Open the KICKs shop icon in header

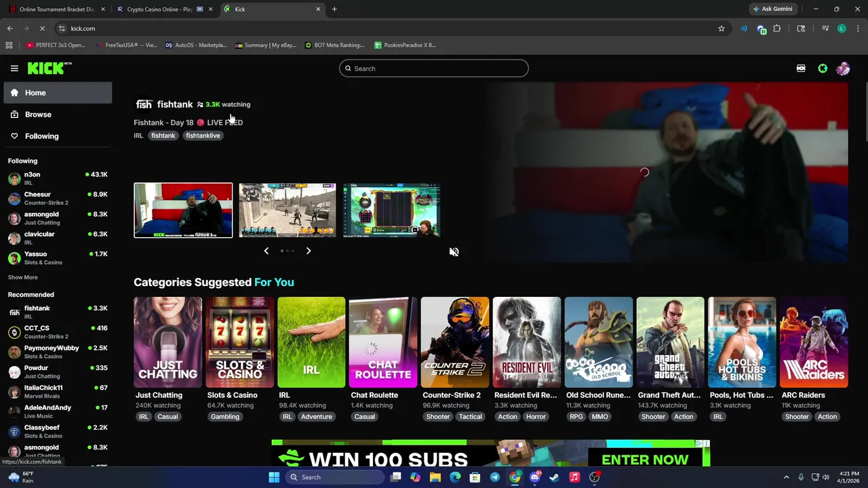(801, 68)
